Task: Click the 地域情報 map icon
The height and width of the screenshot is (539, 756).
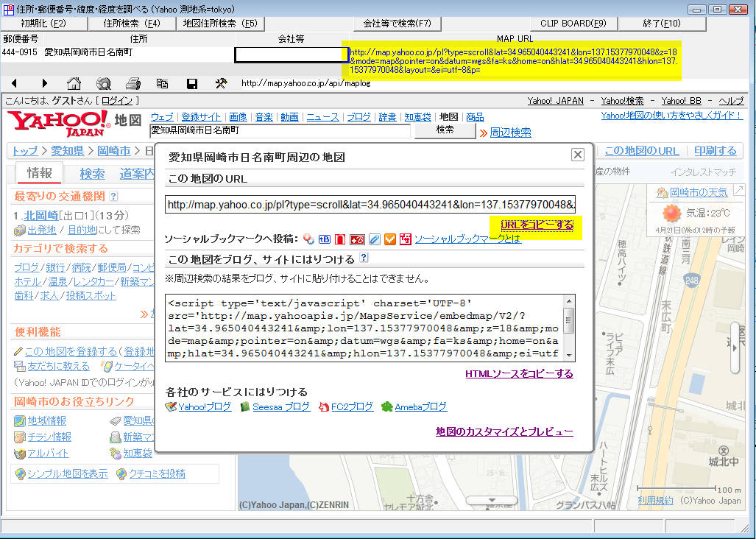Action: [x=19, y=421]
